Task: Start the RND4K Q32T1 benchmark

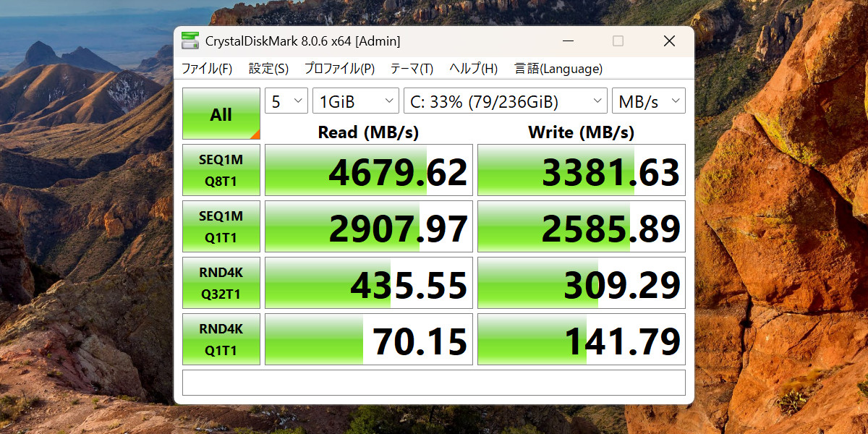Action: click(221, 283)
